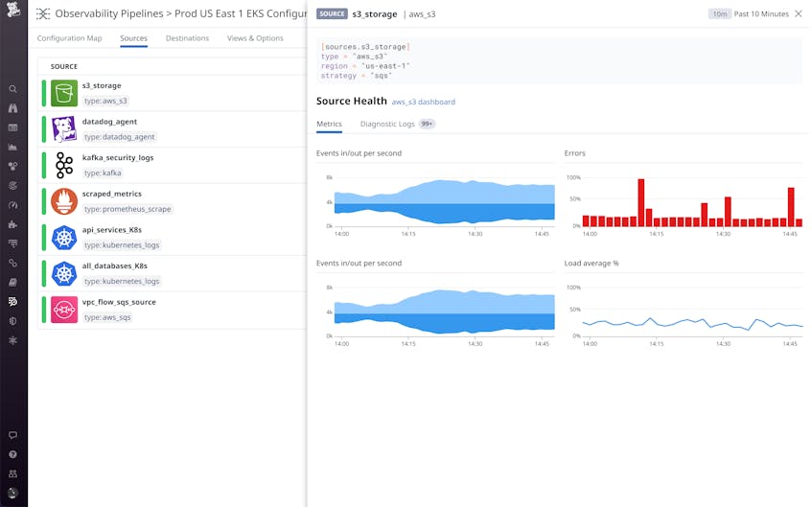Close the s3_storage source detail panel

tap(799, 14)
